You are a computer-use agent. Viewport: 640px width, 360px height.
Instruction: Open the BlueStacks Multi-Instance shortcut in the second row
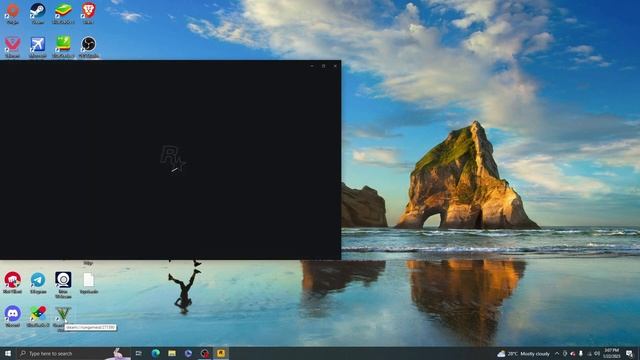(x=63, y=47)
